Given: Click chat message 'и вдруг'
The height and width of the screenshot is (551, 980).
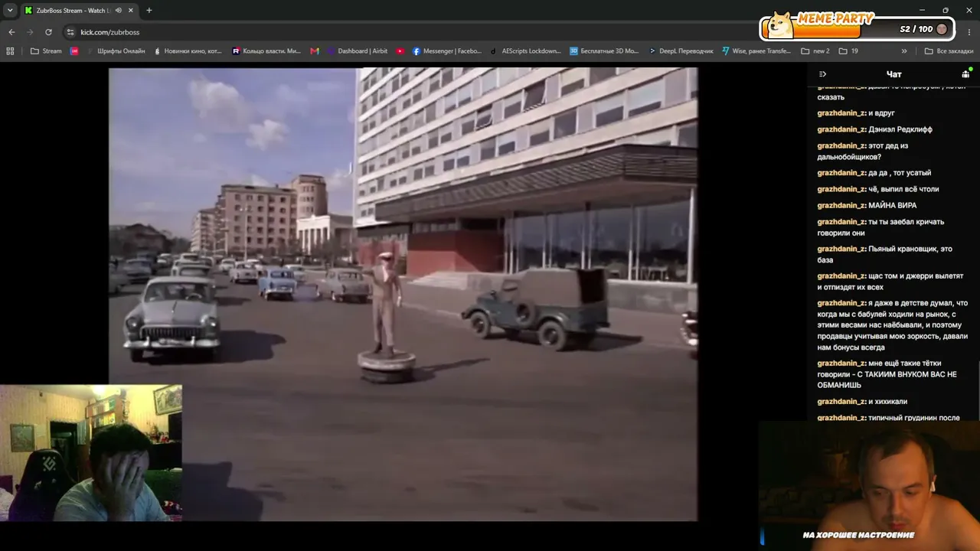Looking at the screenshot, I should pos(856,113).
